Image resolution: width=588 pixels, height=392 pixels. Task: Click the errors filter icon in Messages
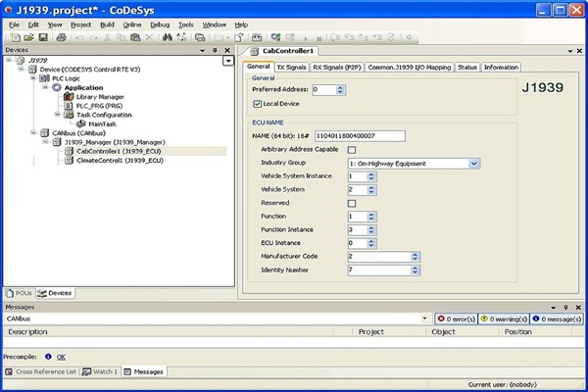pyautogui.click(x=441, y=318)
